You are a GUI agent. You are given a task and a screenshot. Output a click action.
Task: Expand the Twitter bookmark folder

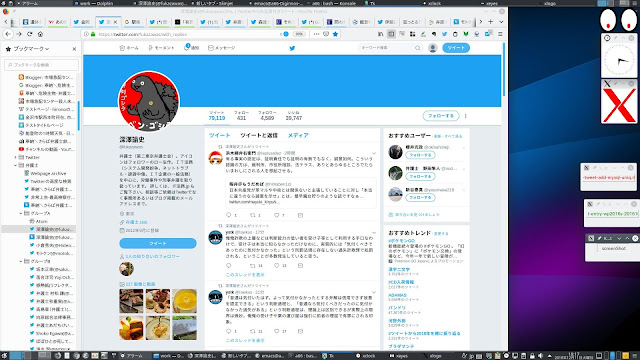click(x=16, y=158)
